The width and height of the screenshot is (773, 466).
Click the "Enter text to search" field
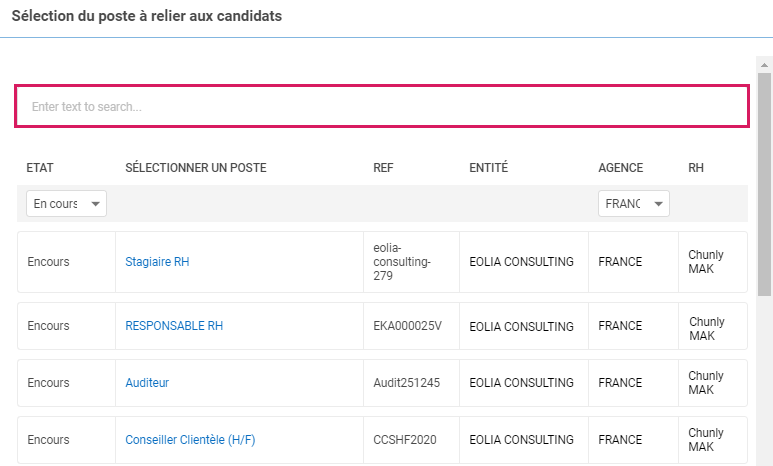(x=381, y=106)
